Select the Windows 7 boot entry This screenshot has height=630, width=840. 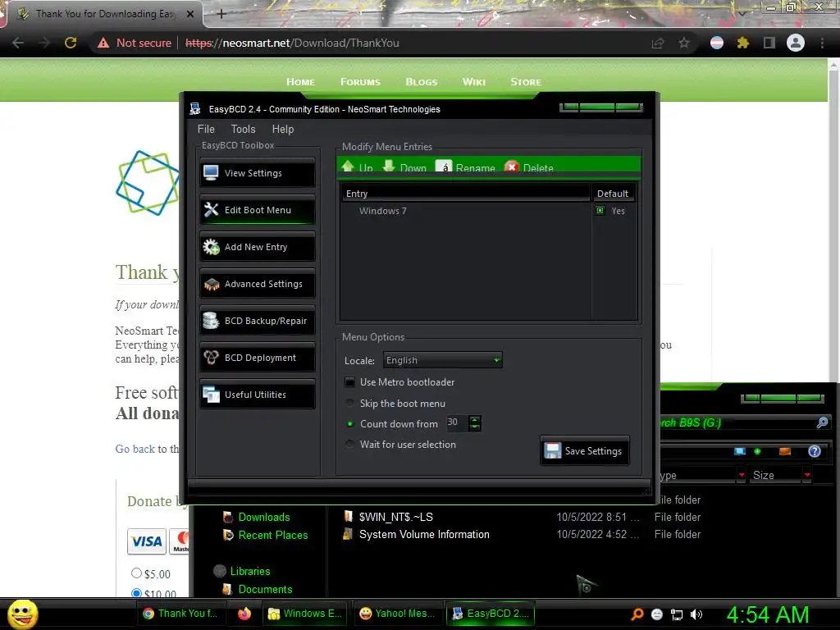(382, 211)
